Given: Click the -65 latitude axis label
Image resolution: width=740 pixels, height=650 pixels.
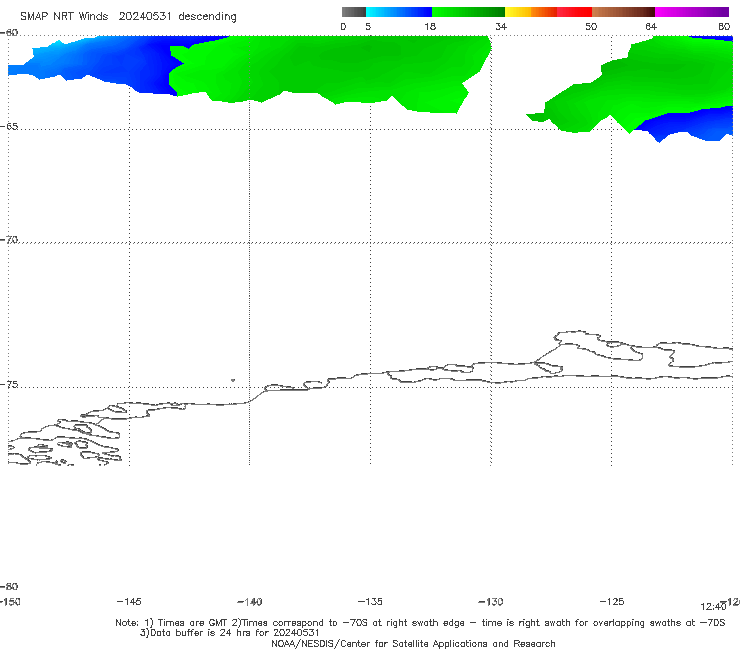Looking at the screenshot, I should tap(9, 127).
